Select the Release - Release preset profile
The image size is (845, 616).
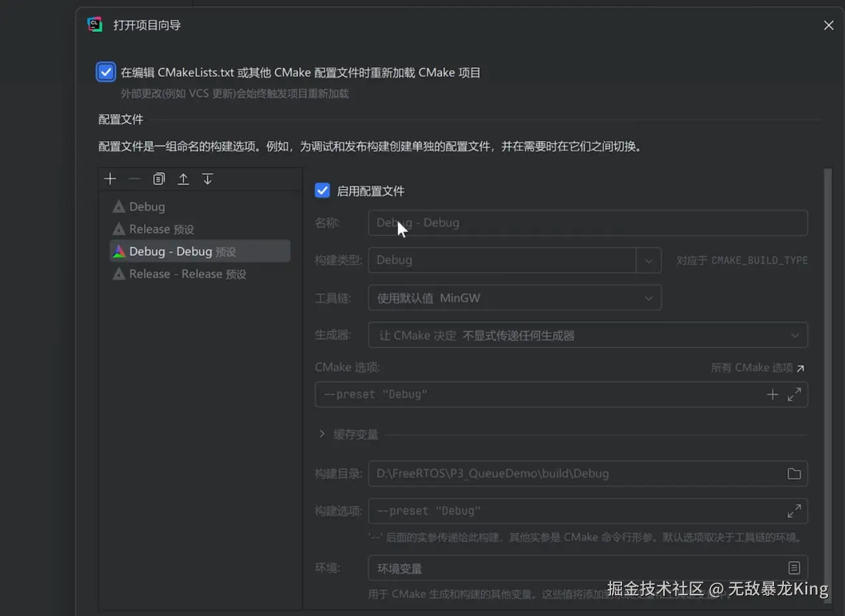click(x=200, y=274)
